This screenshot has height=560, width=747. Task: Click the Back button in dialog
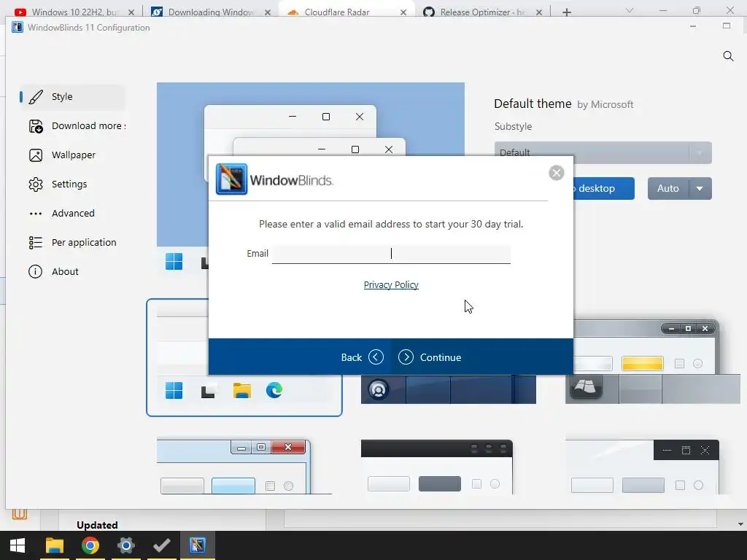click(x=362, y=357)
